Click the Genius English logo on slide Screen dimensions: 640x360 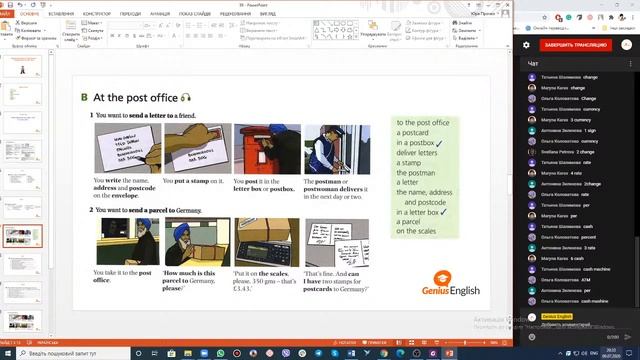(x=451, y=283)
